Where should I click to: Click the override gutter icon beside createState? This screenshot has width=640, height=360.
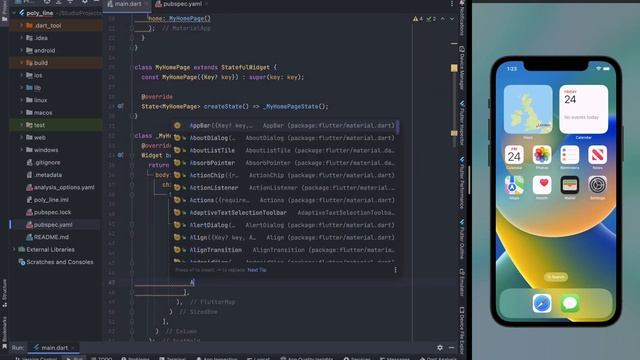click(120, 106)
